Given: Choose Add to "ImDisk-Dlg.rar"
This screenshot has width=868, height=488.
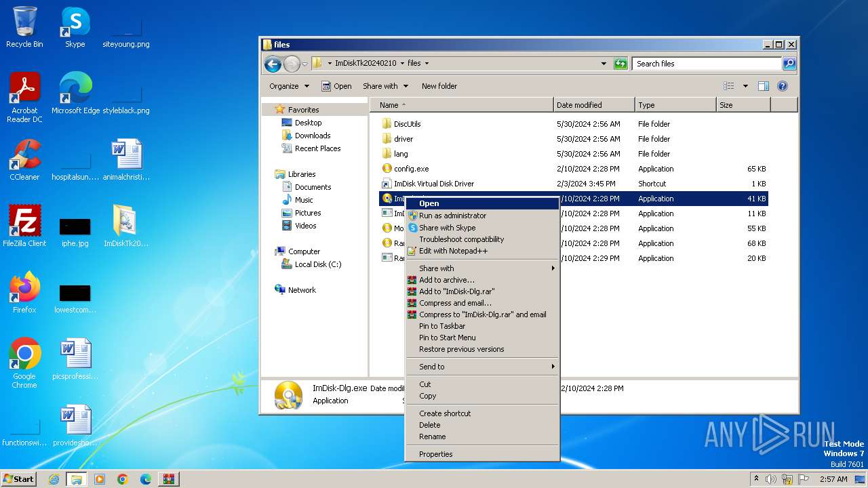Looking at the screenshot, I should click(482, 291).
